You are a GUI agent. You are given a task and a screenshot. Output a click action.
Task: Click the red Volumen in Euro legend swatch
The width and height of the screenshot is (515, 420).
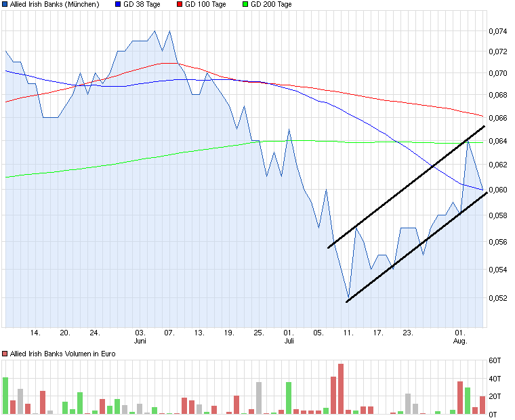click(5, 354)
